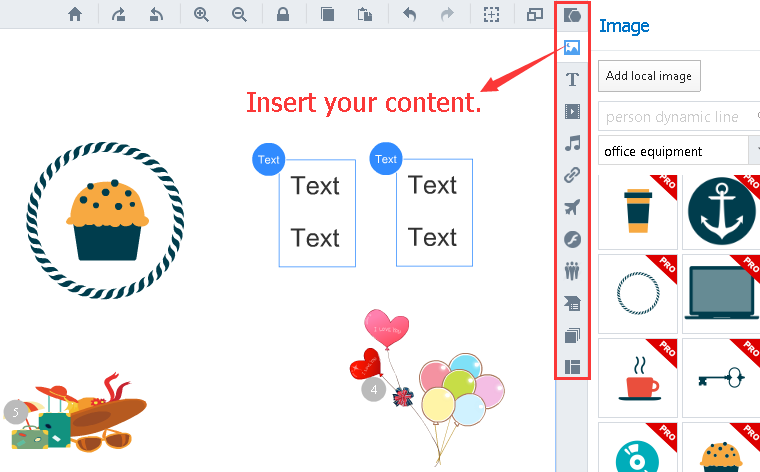
Task: Select the 'Insert your content.' red text
Action: click(364, 103)
